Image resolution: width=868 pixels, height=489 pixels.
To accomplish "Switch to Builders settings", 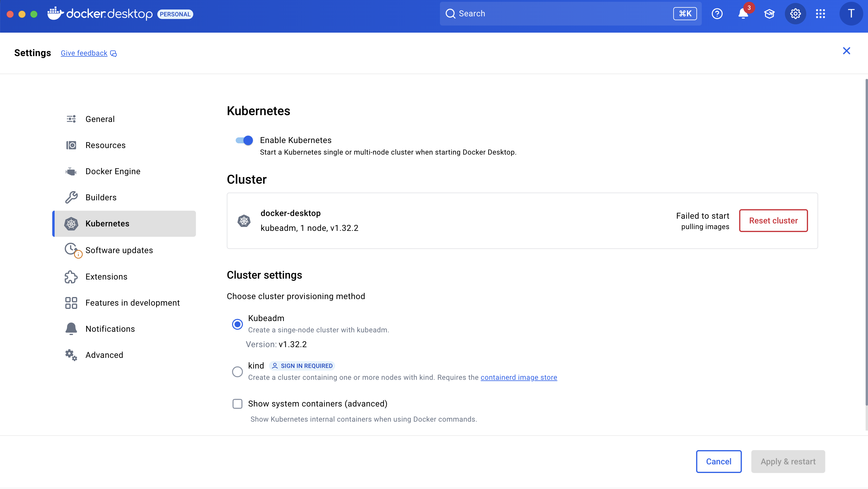I will click(x=124, y=197).
